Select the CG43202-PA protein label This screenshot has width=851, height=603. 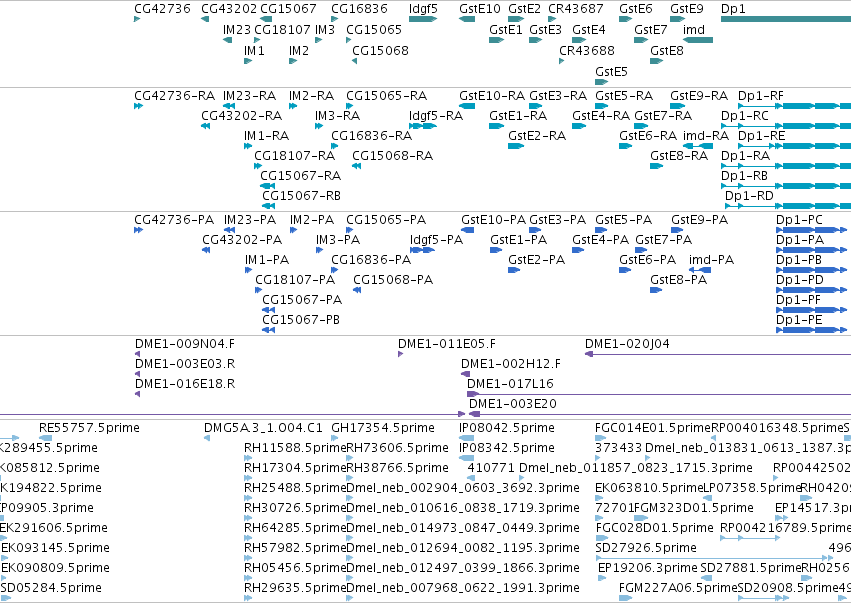[242, 239]
